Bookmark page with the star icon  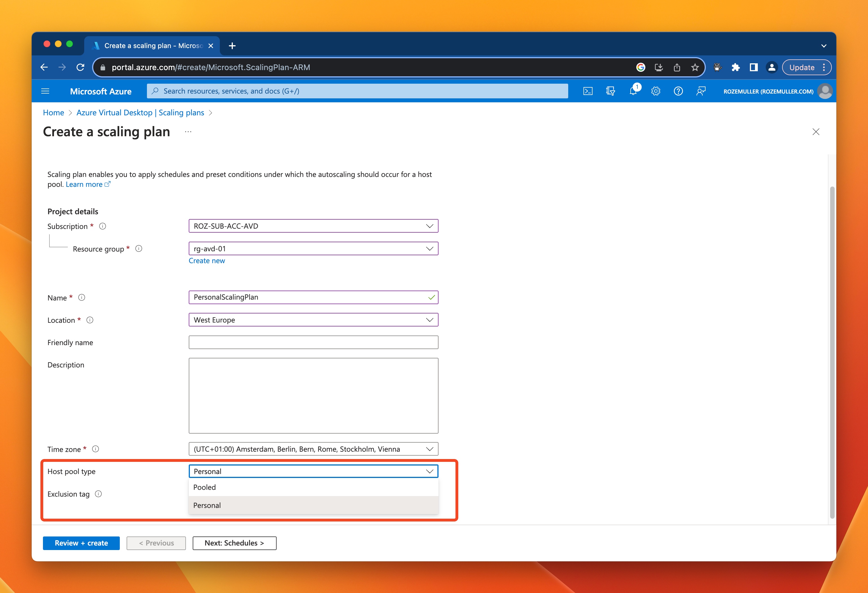click(695, 67)
